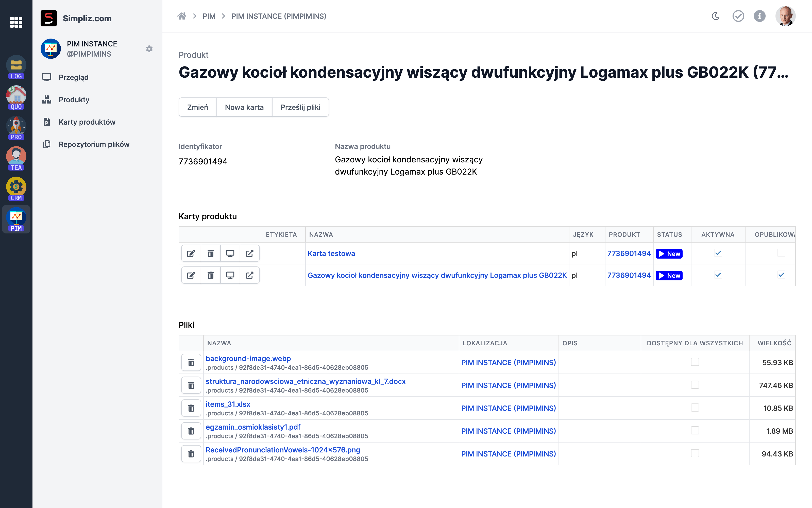The width and height of the screenshot is (812, 508).
Task: Click the identifier value 7736901494
Action: 203,162
